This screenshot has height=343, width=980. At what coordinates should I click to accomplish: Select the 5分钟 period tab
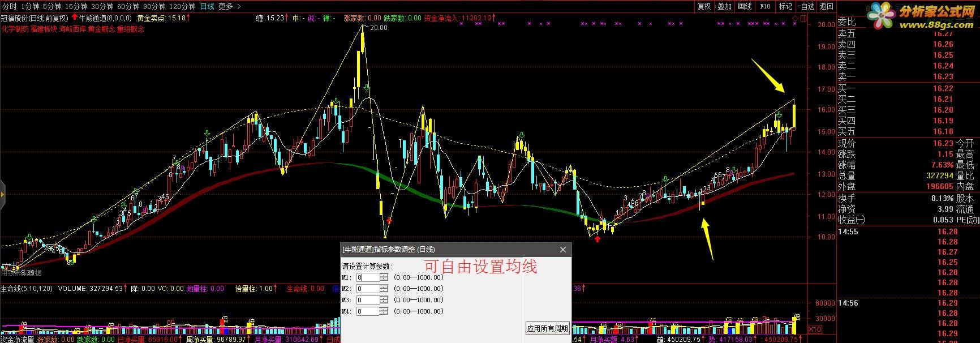52,6
